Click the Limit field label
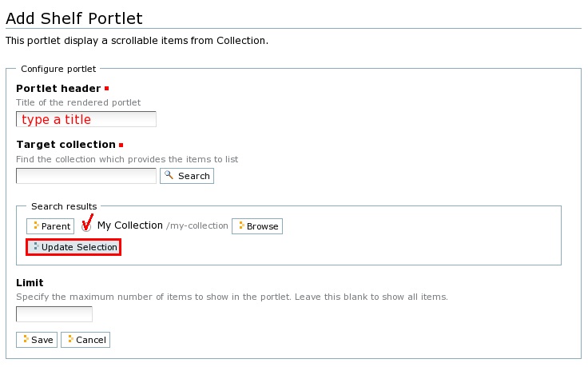The height and width of the screenshot is (367, 588). pyautogui.click(x=30, y=282)
